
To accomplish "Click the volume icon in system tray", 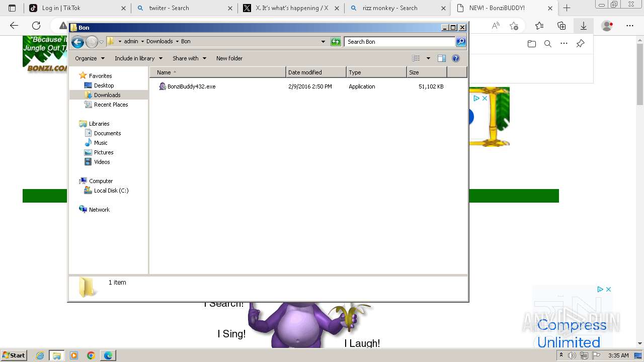I will click(x=572, y=355).
